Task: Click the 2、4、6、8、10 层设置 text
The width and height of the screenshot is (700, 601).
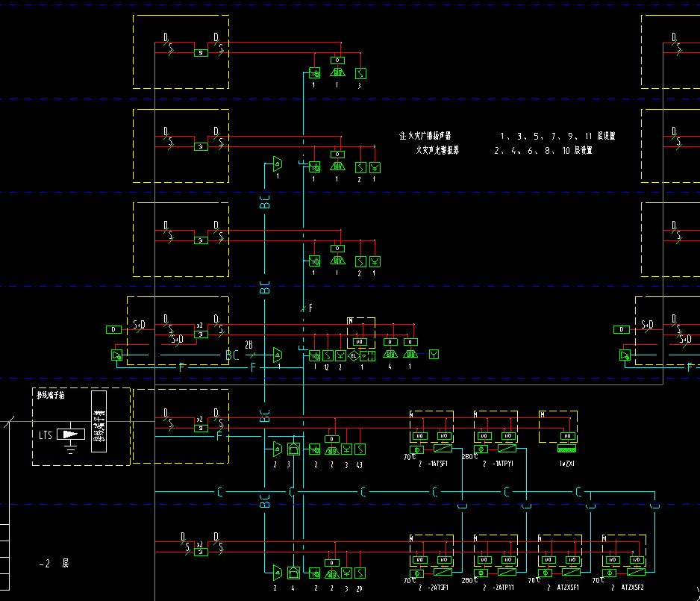Action: pos(543,151)
